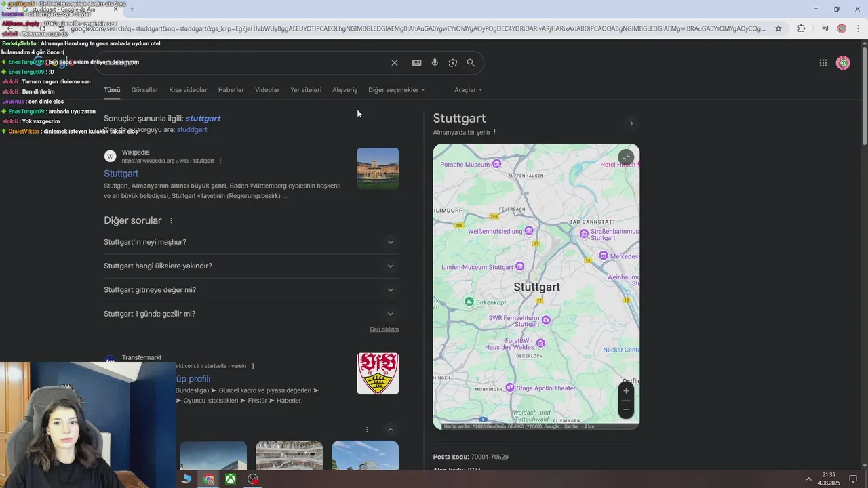868x488 pixels.
Task: Click Geri bildirim feedback link
Action: [384, 329]
